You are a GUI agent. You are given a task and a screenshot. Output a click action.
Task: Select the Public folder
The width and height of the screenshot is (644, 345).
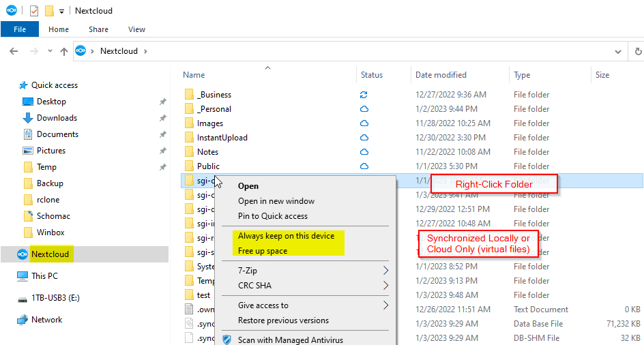[208, 166]
